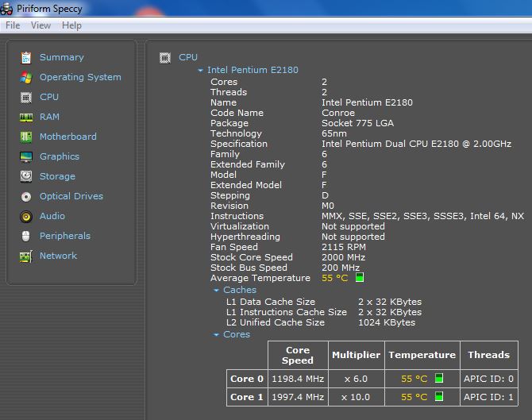Click the x 6.0 multiplier cell
This screenshot has height=420, width=532.
point(357,379)
